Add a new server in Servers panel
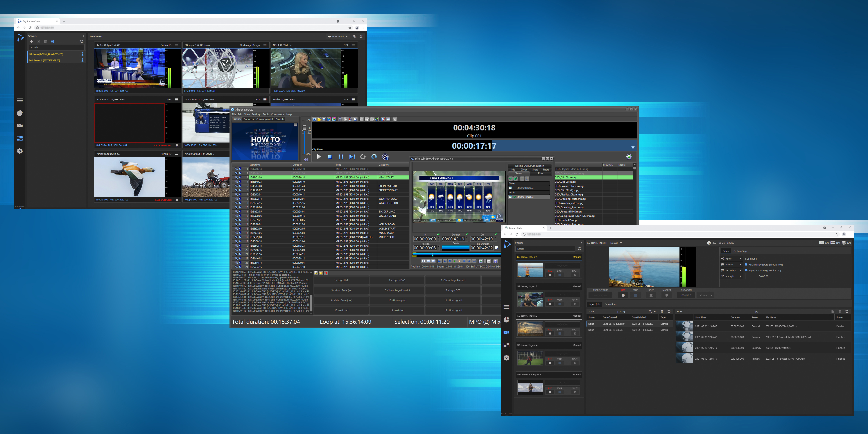This screenshot has width=868, height=434. click(31, 42)
